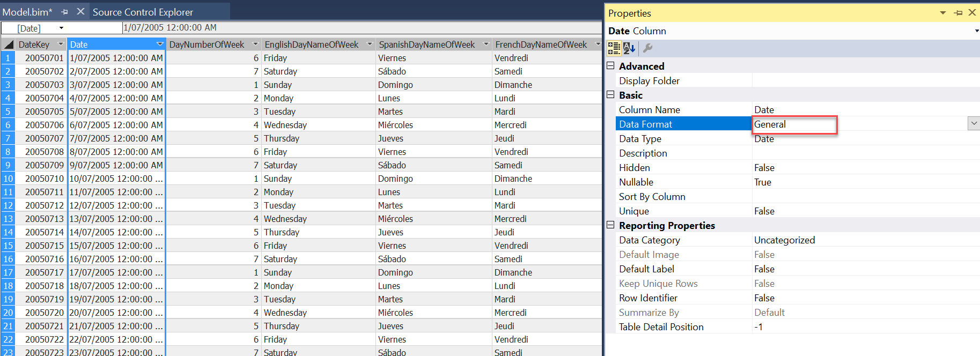This screenshot has height=356, width=980.
Task: Open the EnglishDayNameOfWeek filter dropdown
Action: [x=370, y=44]
